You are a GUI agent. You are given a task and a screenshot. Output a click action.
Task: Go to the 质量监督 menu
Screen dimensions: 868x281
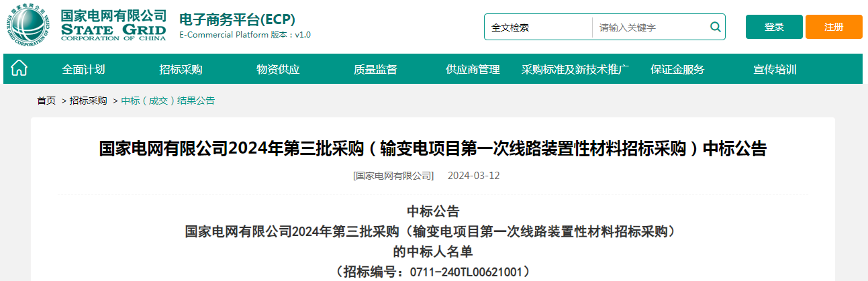point(375,69)
